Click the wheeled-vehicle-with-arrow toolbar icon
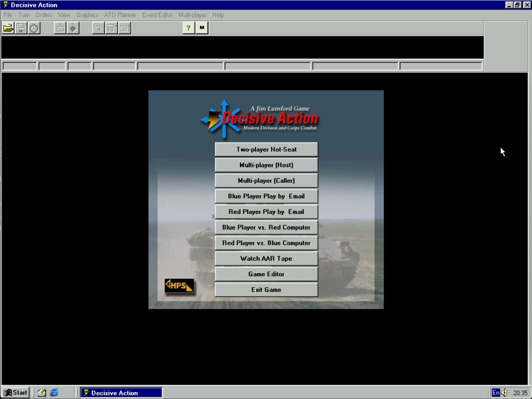The width and height of the screenshot is (532, 399). (x=111, y=28)
